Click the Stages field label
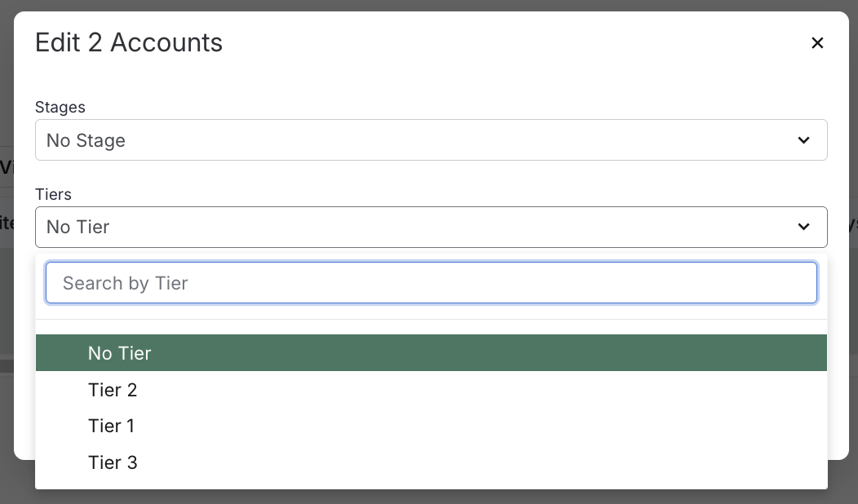Viewport: 858px width, 504px height. (x=60, y=107)
